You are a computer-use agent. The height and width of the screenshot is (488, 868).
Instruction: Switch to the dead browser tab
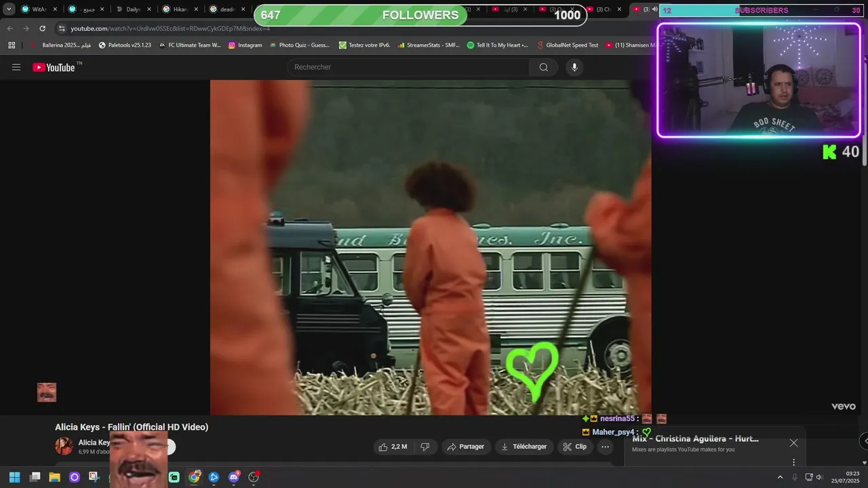(222, 9)
